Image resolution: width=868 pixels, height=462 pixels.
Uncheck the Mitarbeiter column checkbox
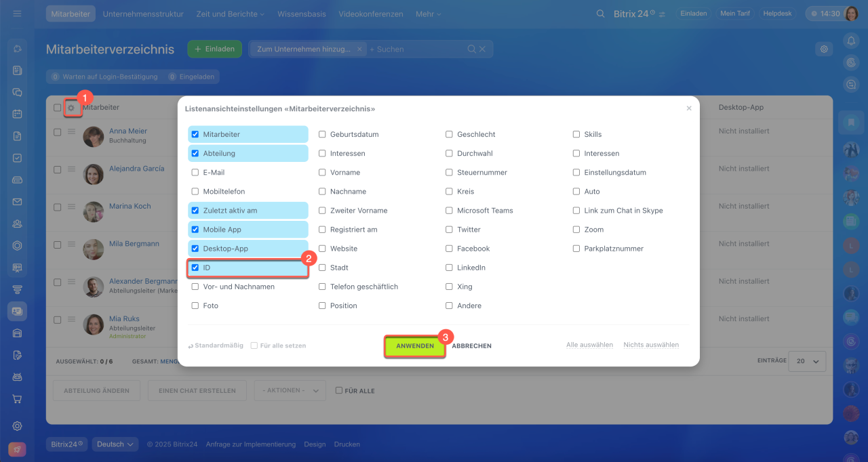[195, 134]
